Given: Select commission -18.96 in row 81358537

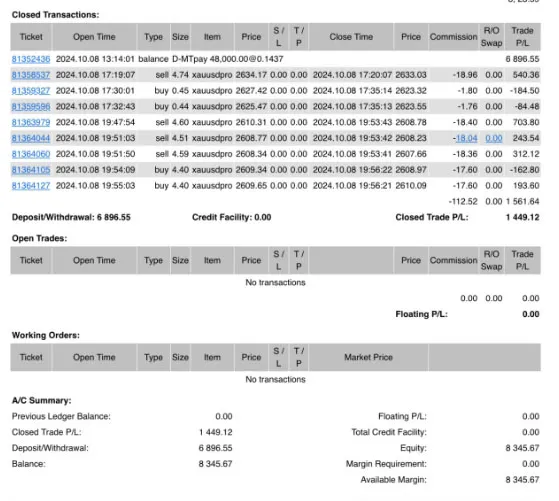Looking at the screenshot, I should pos(465,75).
